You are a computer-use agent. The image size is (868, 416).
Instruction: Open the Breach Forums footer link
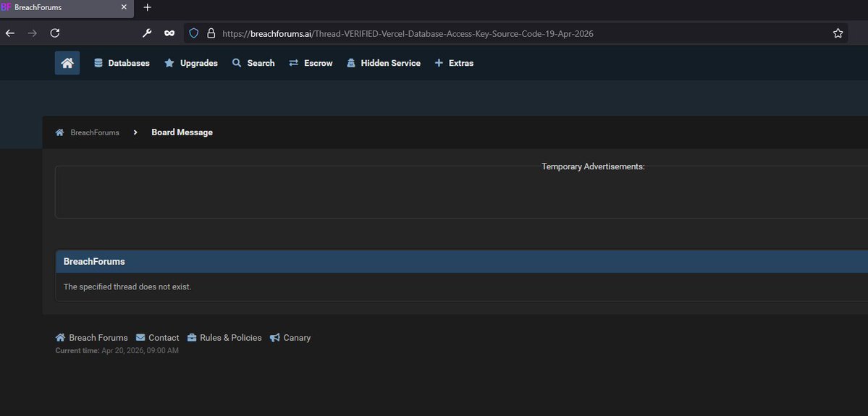click(x=98, y=338)
